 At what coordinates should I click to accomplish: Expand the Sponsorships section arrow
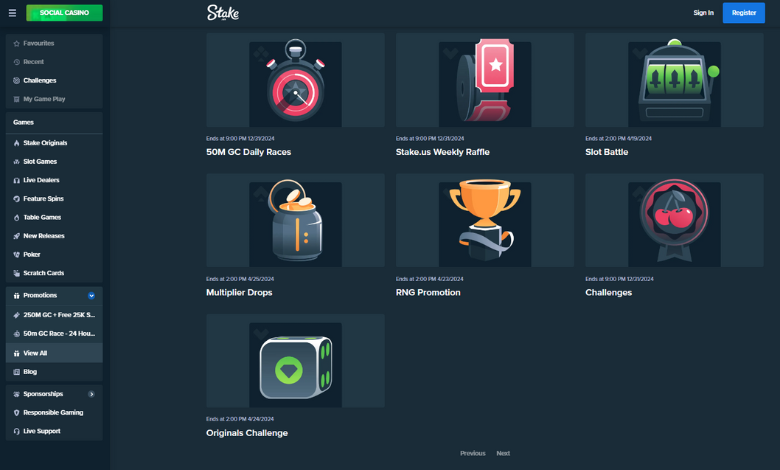(92, 394)
